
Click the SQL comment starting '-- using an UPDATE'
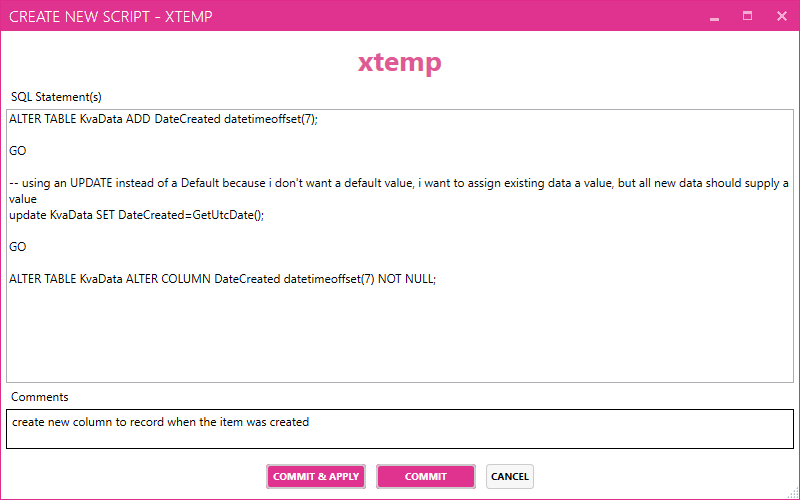click(x=399, y=191)
